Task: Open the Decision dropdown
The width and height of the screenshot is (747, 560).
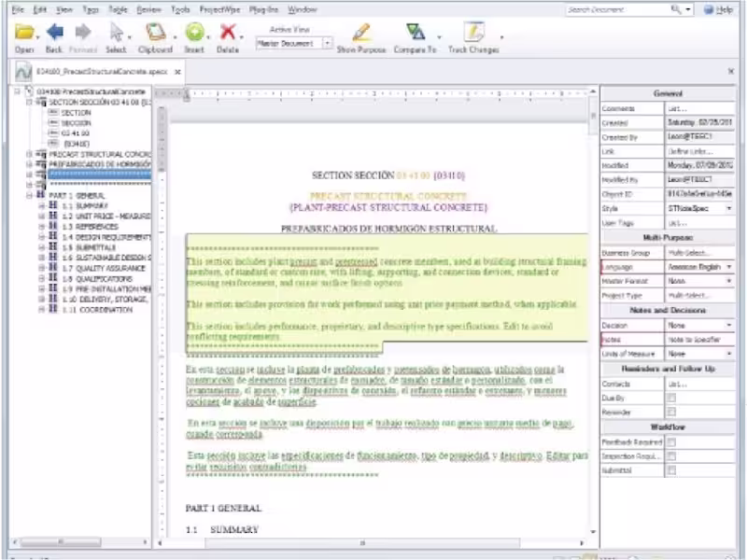Action: pyautogui.click(x=729, y=325)
